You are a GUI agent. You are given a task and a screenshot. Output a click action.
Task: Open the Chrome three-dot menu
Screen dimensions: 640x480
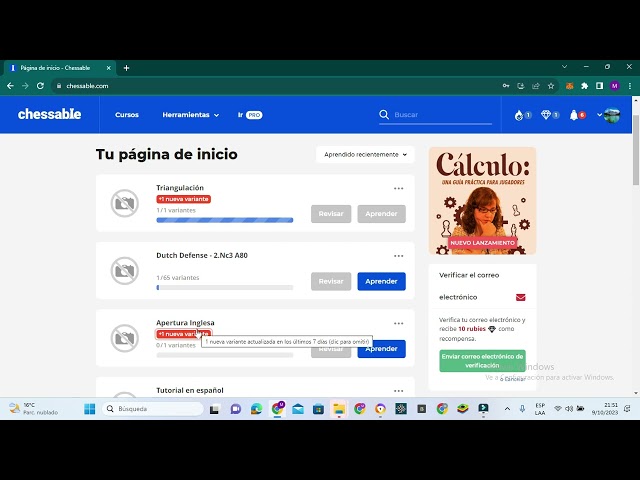click(630, 86)
